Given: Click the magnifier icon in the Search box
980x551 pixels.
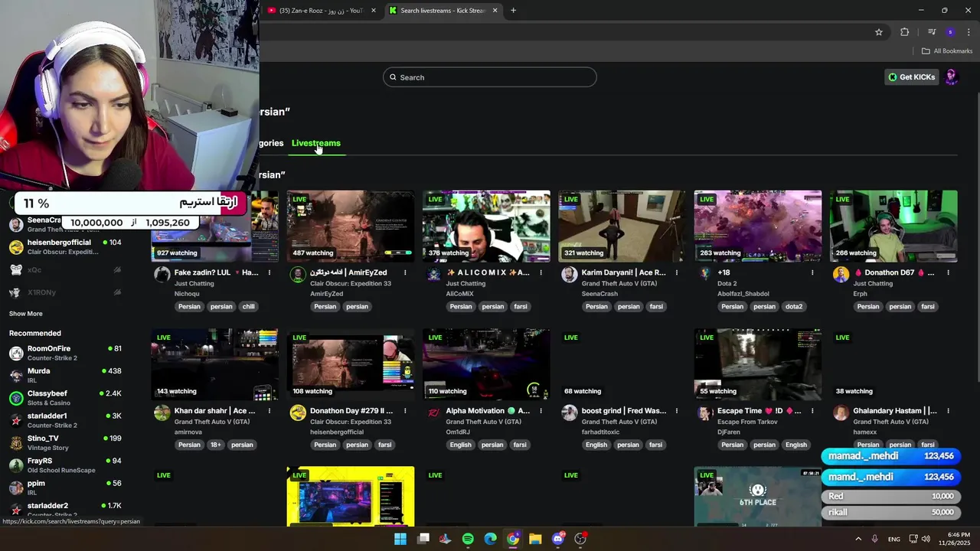Looking at the screenshot, I should click(x=394, y=77).
